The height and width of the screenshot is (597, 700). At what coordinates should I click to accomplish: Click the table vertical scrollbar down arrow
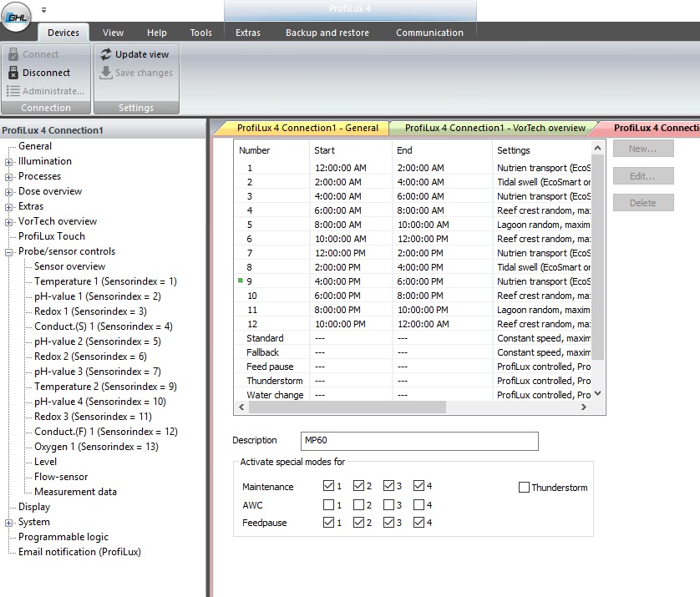coord(598,393)
